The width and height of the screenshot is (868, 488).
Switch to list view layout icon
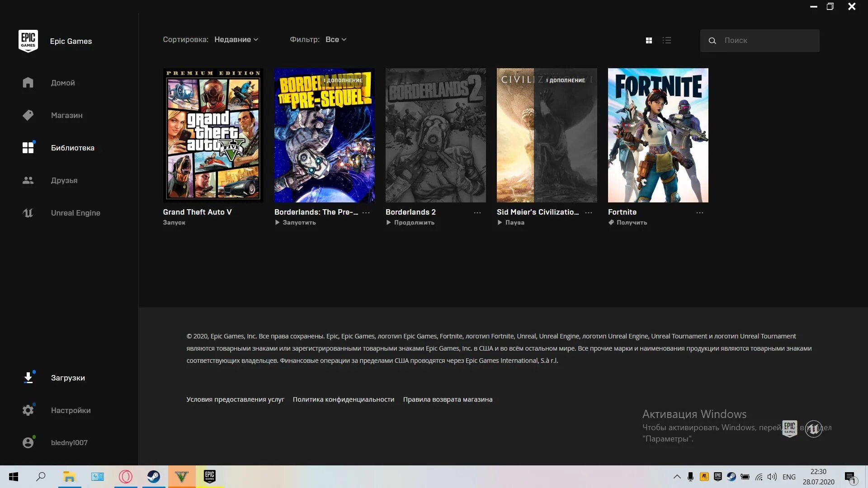(667, 40)
